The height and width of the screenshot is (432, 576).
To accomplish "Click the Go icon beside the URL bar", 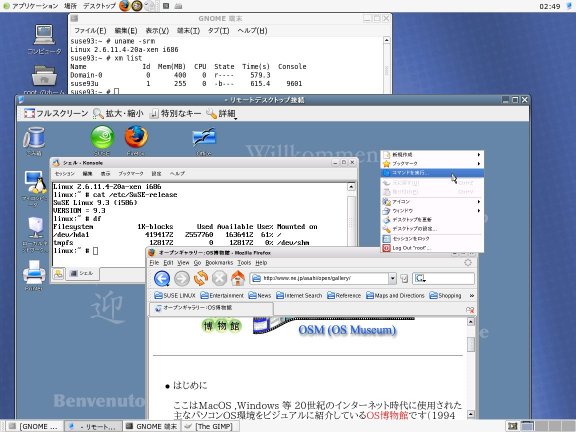I will 404,278.
